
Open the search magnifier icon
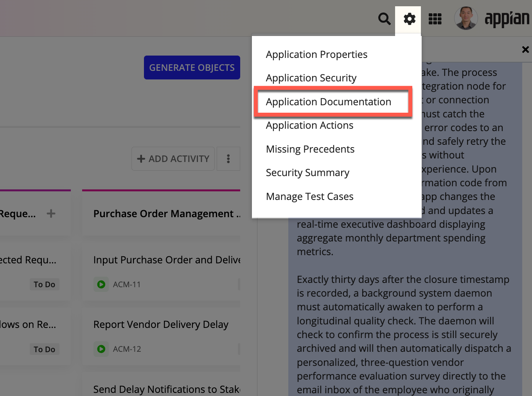point(384,19)
